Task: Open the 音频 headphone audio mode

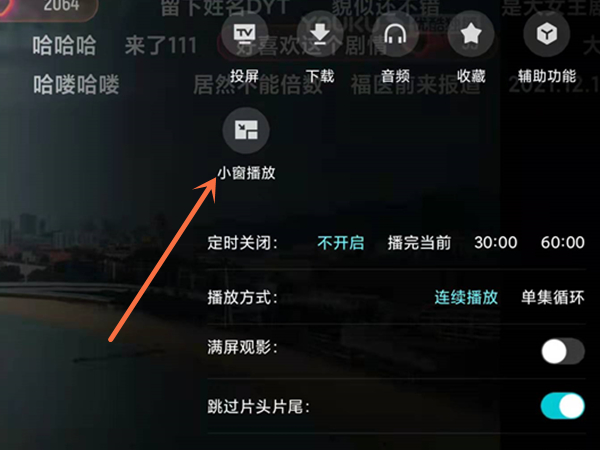Action: coord(395,34)
